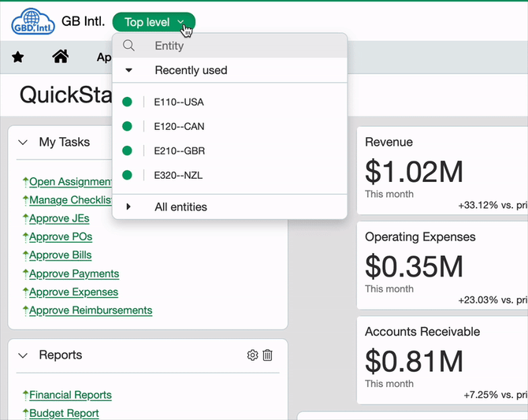Collapse the Recently used section
Screen dimensions: 528x420
click(x=128, y=70)
